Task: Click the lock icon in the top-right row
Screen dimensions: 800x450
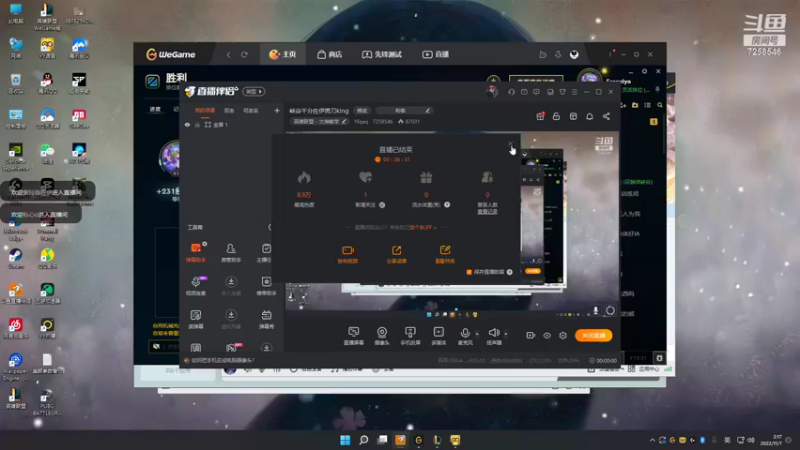Action: 556,116
